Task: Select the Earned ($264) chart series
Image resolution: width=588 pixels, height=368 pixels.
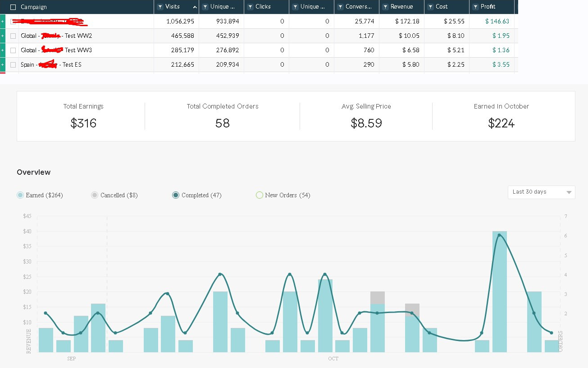Action: coord(20,195)
